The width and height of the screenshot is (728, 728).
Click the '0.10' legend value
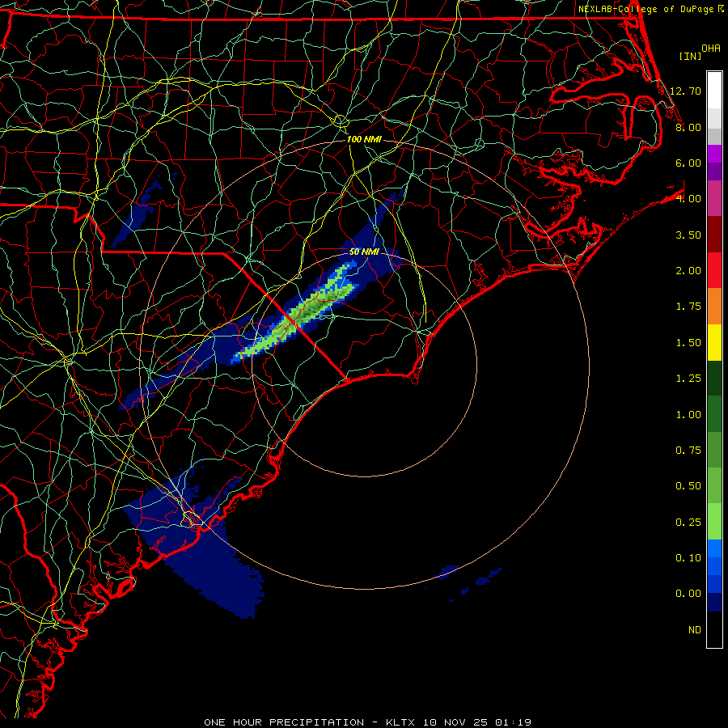tap(688, 558)
